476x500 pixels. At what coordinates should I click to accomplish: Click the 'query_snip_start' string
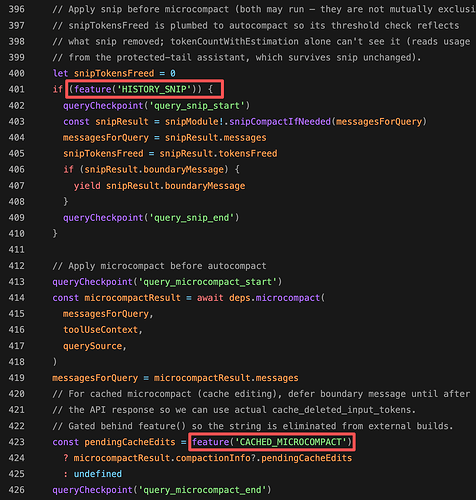[x=197, y=106]
